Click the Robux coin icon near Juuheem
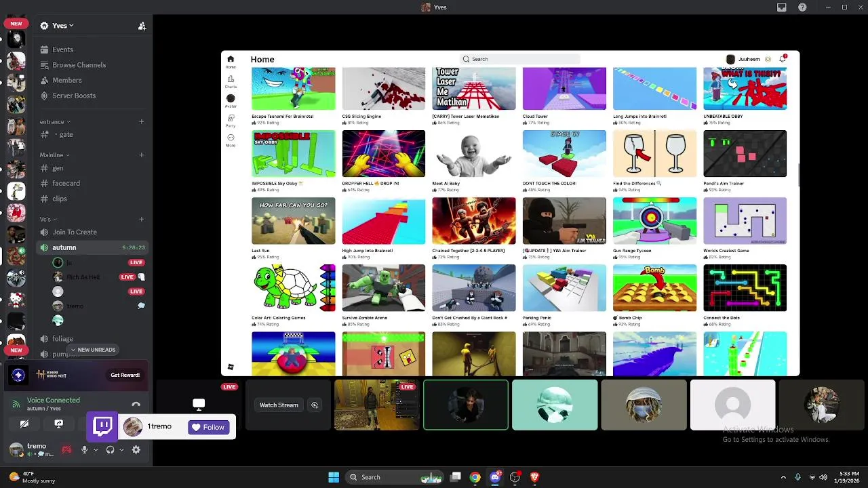This screenshot has width=868, height=488. [768, 59]
